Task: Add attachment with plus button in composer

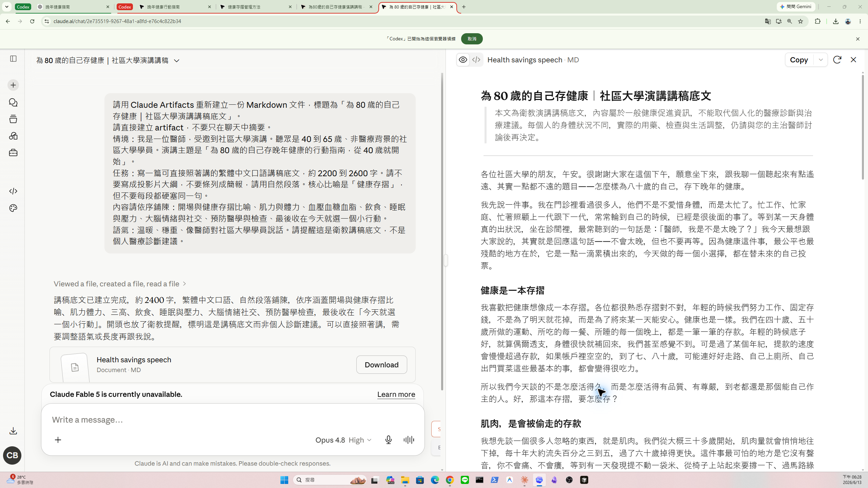Action: pos(58,440)
